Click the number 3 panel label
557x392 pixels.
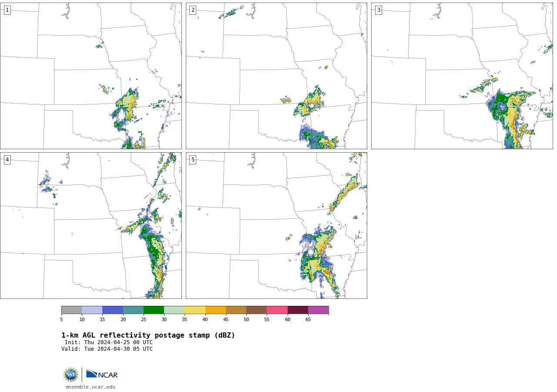pos(378,10)
